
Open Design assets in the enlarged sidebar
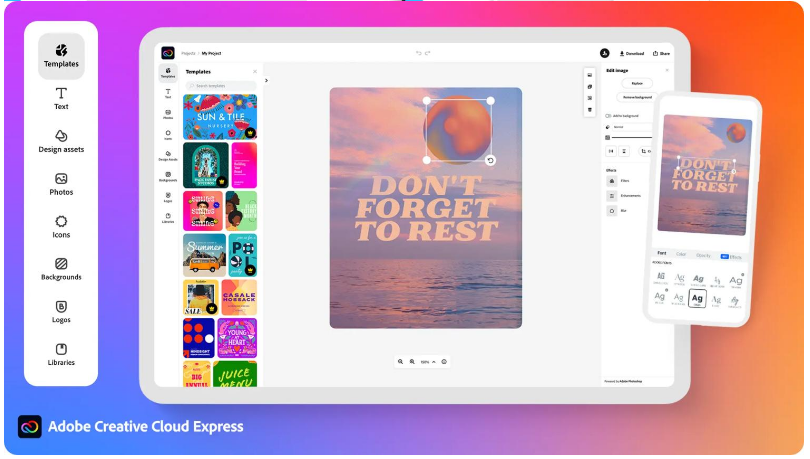pos(61,141)
